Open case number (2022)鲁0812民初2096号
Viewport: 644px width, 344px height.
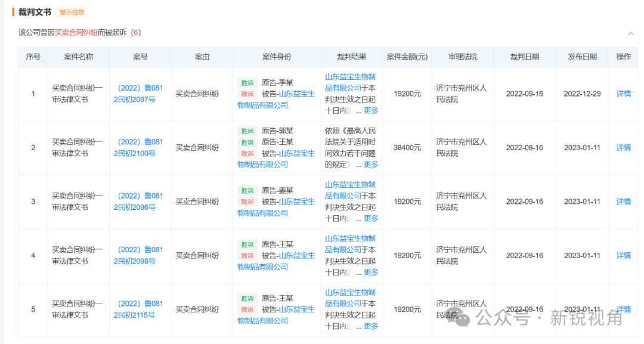(138, 202)
